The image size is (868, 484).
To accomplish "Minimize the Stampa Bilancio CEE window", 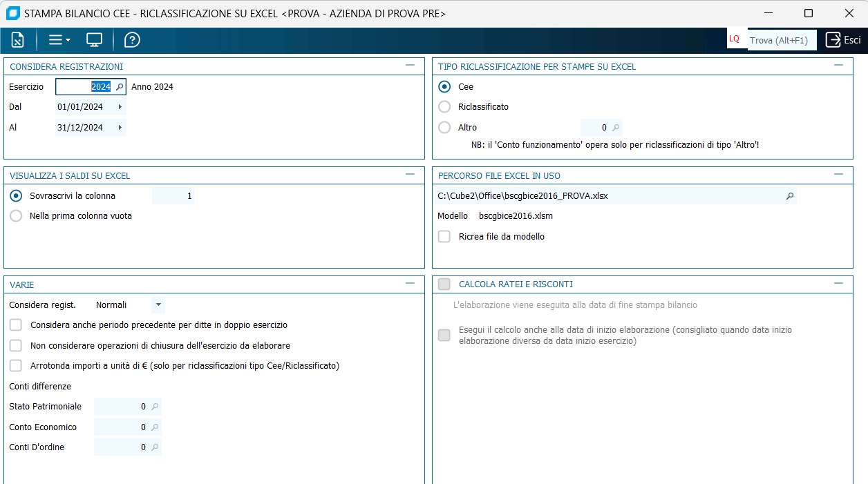I will (x=767, y=13).
